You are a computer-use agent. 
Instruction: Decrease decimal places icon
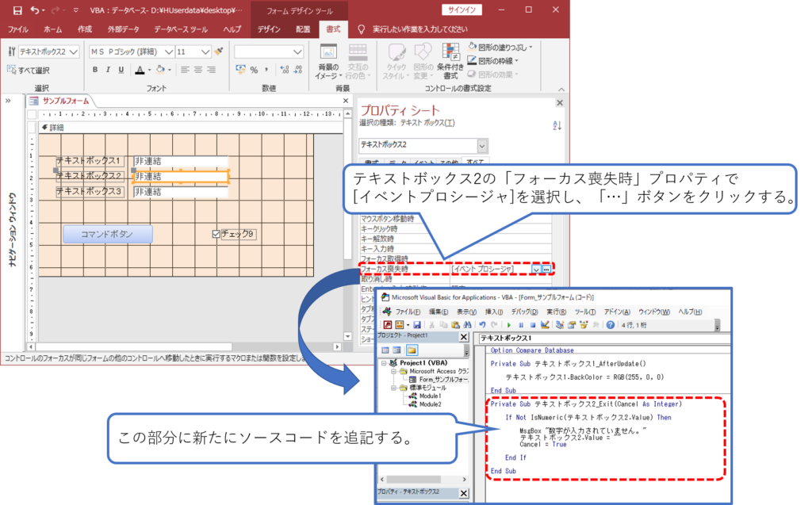pos(298,70)
